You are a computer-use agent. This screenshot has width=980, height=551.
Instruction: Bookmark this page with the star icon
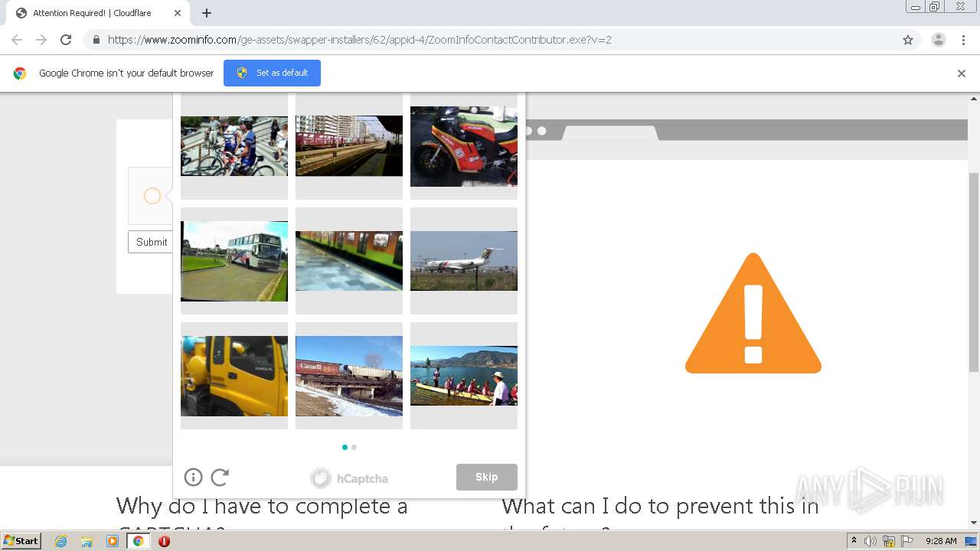click(x=908, y=40)
